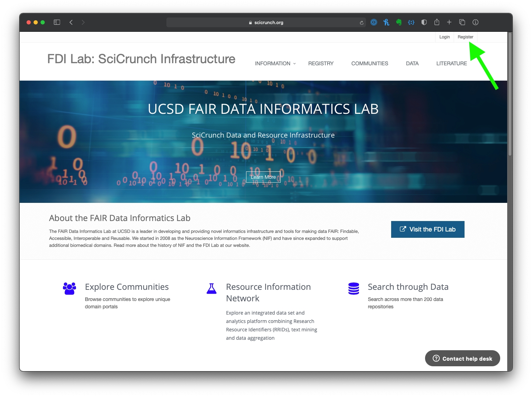Click the Visit the FDI Lab button

point(427,229)
